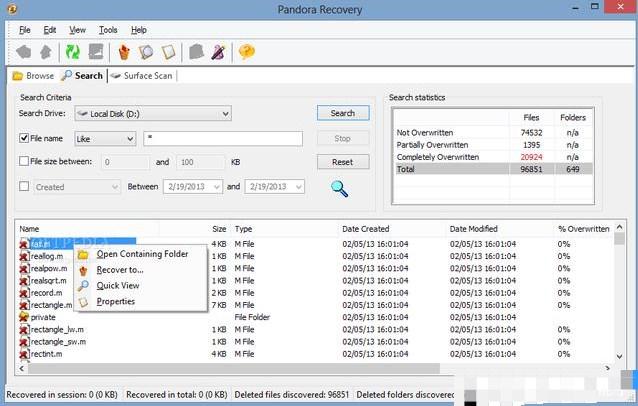Click the deleted file icon beside realpow.m
Image resolution: width=638 pixels, height=406 pixels.
pyautogui.click(x=24, y=268)
